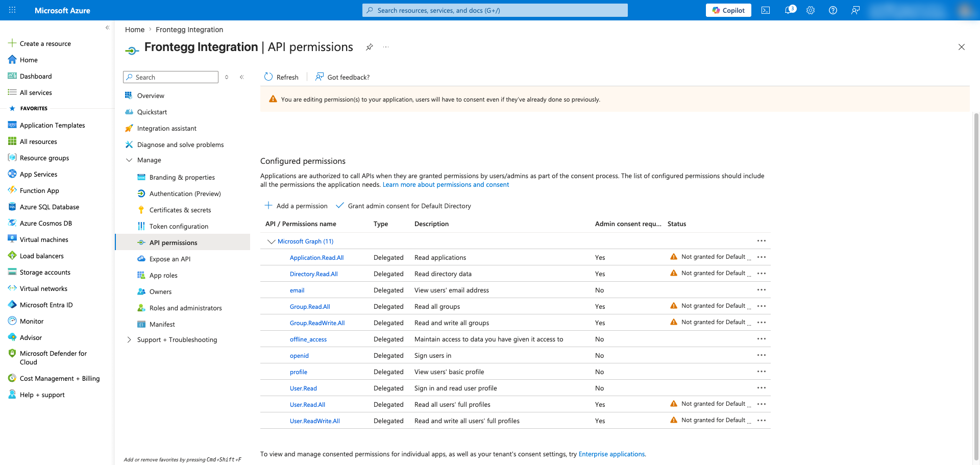Open Learn more about permissions and consent
The width and height of the screenshot is (980, 465).
tap(446, 185)
